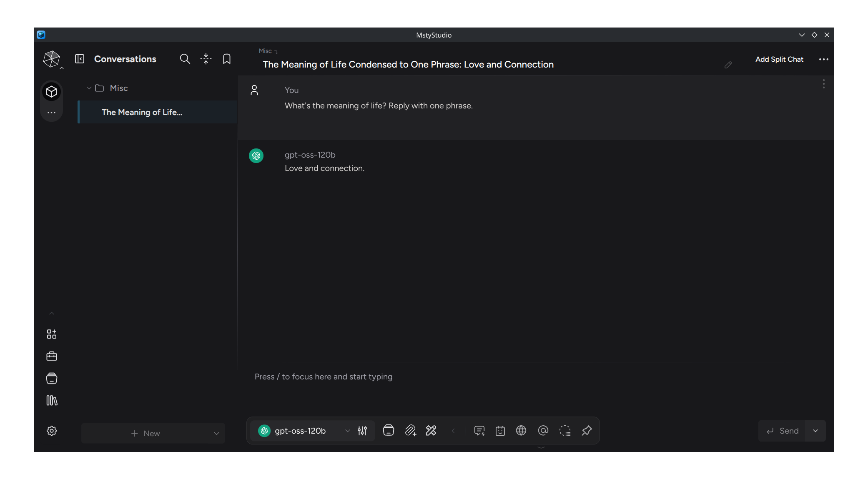868x492 pixels.
Task: Select The Meaning of Life conversation
Action: pos(142,112)
